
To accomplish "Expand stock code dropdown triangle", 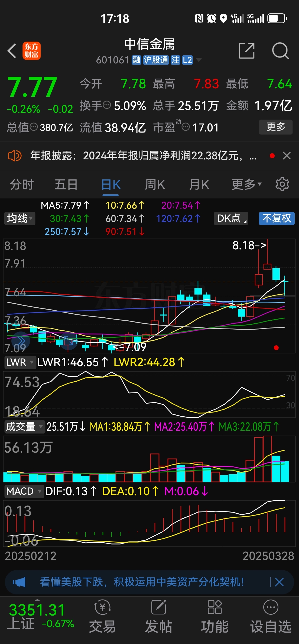I will (199, 60).
